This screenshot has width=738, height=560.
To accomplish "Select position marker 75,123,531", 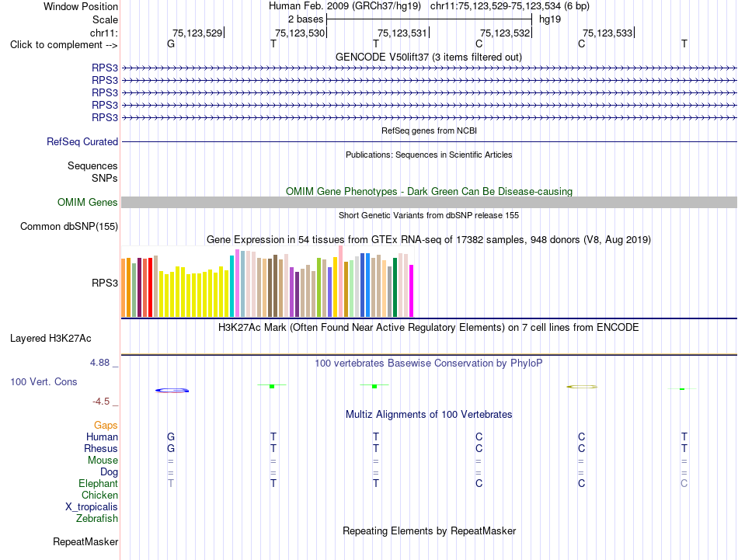I will point(402,33).
